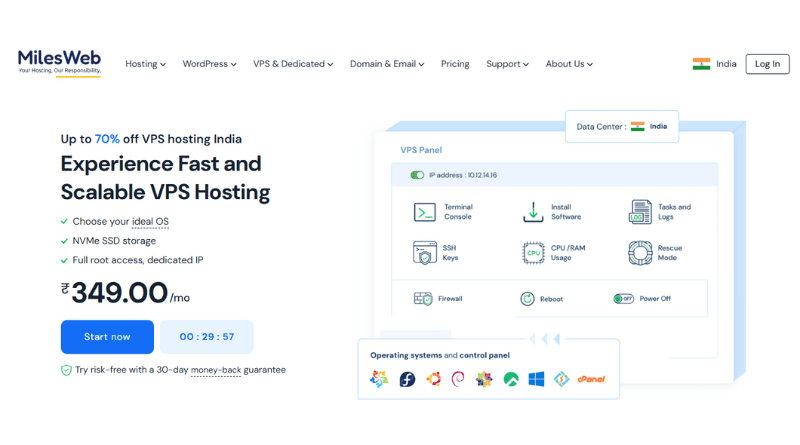Select the CPU/RAM Usage chip icon
The height and width of the screenshot is (445, 800).
point(533,253)
